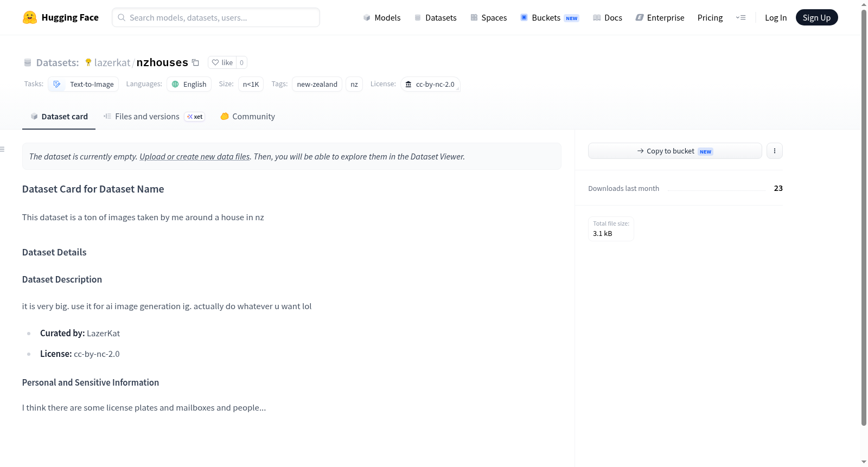Open the Files and versions tab
This screenshot has width=868, height=467.
154,117
